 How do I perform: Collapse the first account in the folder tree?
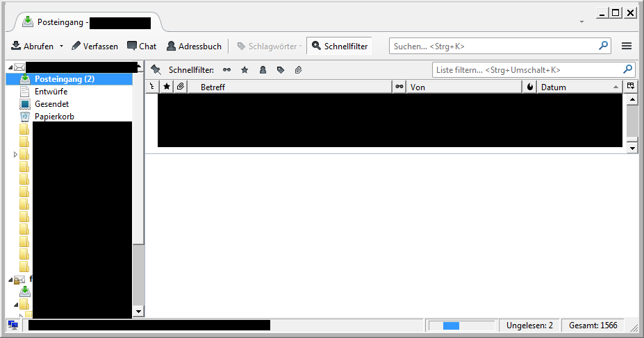point(10,67)
